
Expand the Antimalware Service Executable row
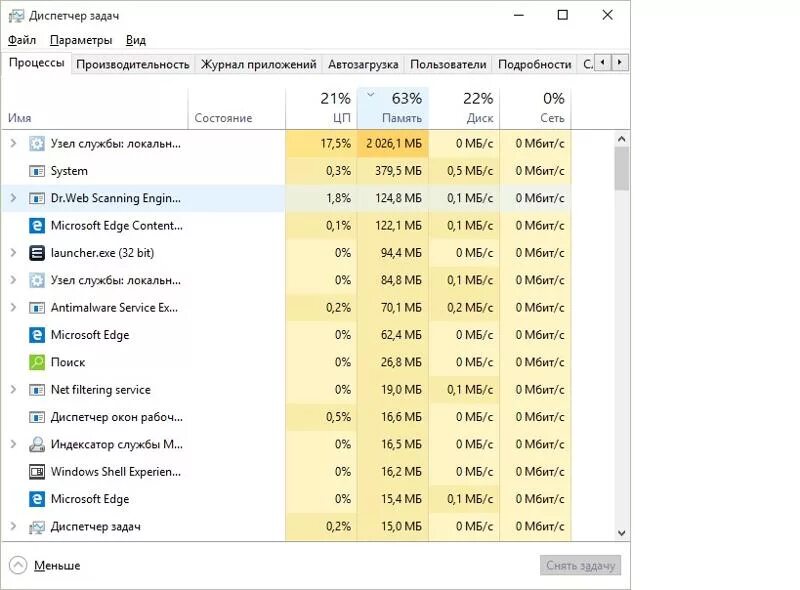[13, 308]
